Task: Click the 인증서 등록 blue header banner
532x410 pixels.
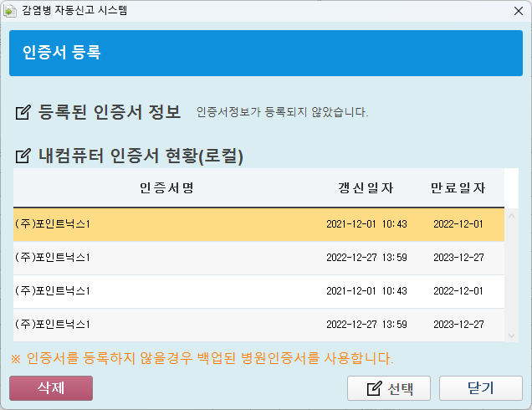Action: (x=265, y=54)
